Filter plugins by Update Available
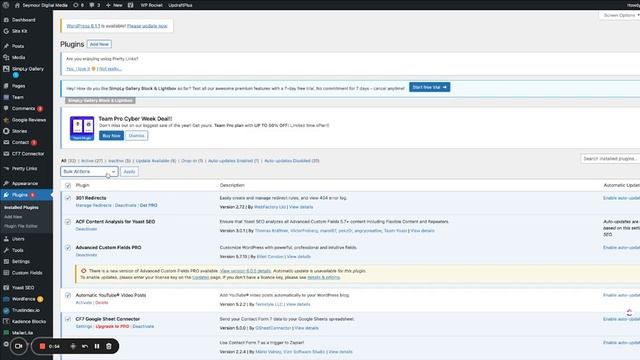 coord(156,161)
